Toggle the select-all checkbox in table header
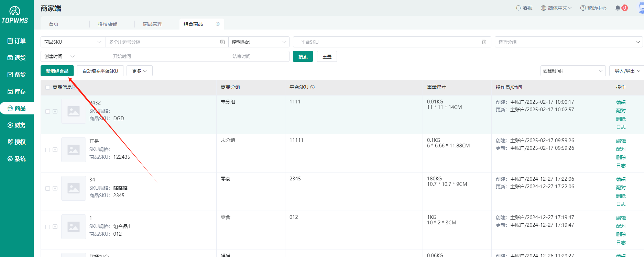 point(48,87)
